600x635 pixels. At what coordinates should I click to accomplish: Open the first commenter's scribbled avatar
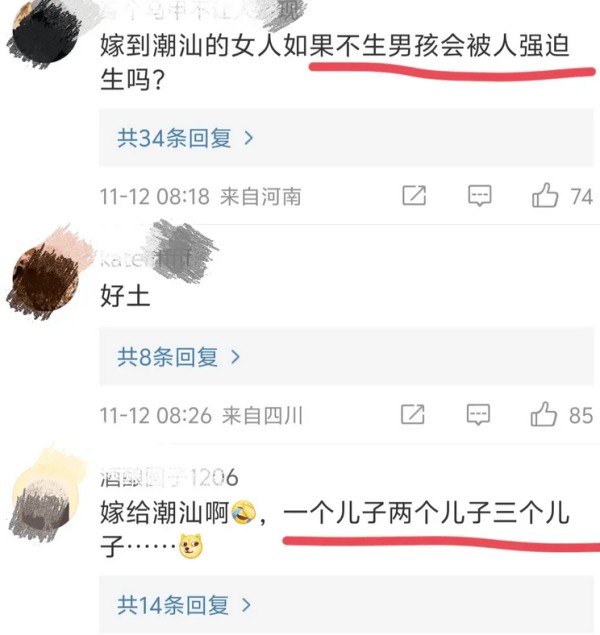click(45, 34)
